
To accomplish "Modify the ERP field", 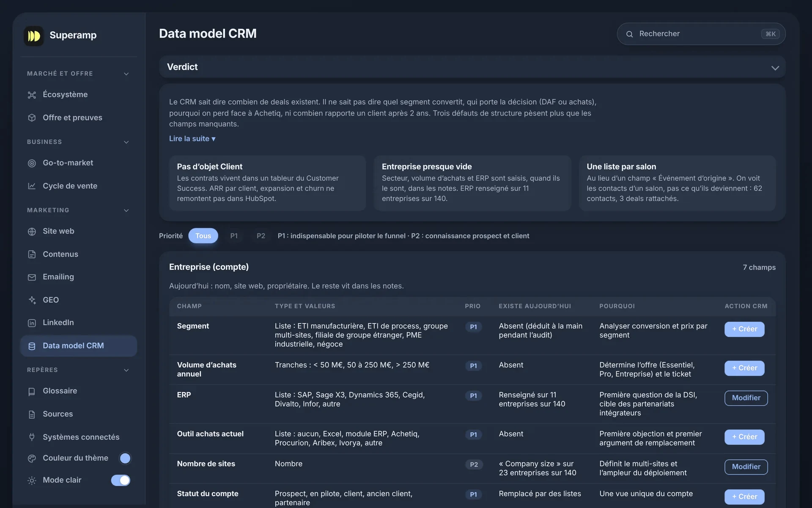I will coord(746,398).
